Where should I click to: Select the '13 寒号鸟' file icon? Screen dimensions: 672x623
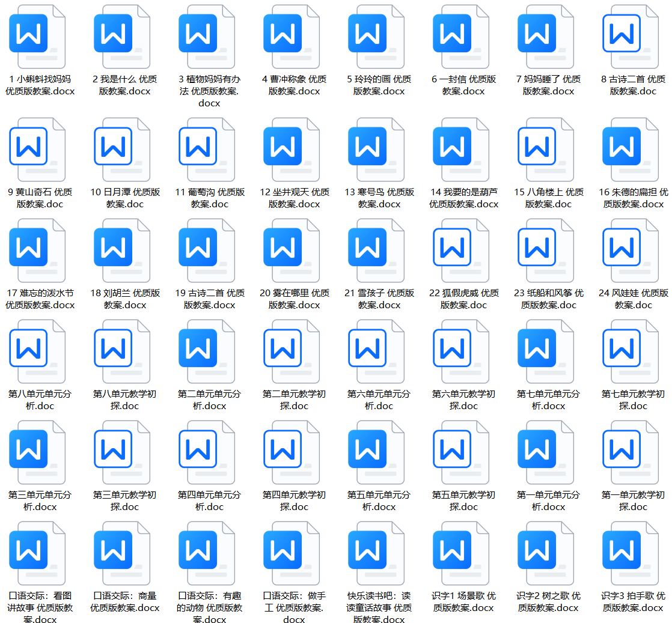coord(377,150)
